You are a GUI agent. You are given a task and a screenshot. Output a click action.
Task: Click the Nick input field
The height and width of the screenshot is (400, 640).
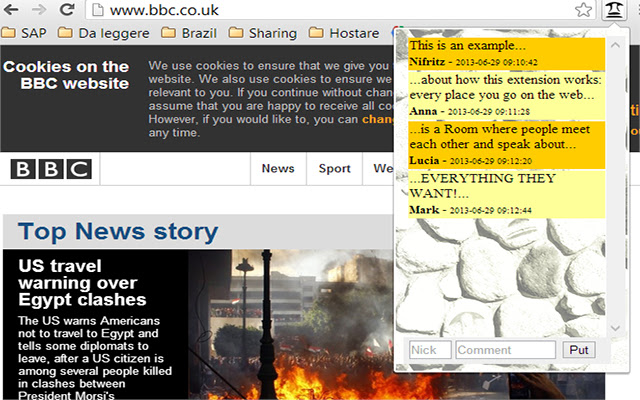coord(430,350)
